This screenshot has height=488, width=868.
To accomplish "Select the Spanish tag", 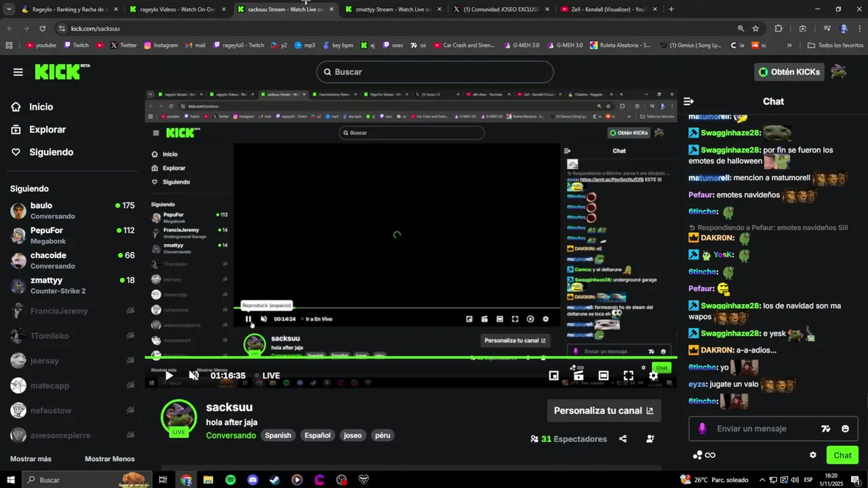I will point(278,435).
